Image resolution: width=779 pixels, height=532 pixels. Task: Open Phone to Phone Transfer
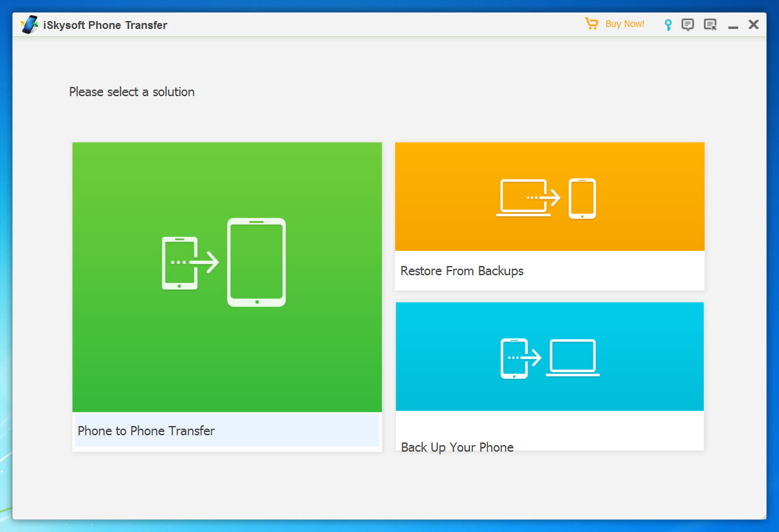[x=227, y=296]
